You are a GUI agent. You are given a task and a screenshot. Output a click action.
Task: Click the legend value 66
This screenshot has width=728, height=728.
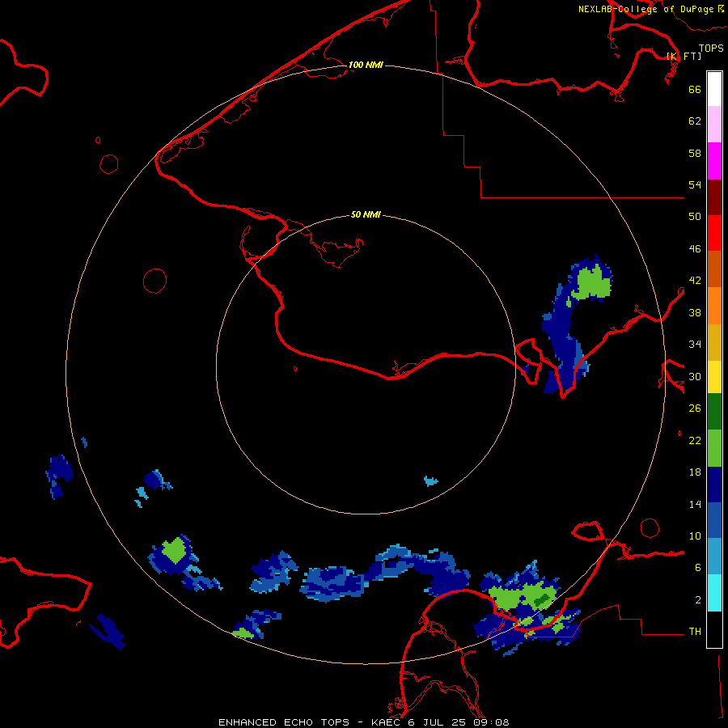(695, 89)
